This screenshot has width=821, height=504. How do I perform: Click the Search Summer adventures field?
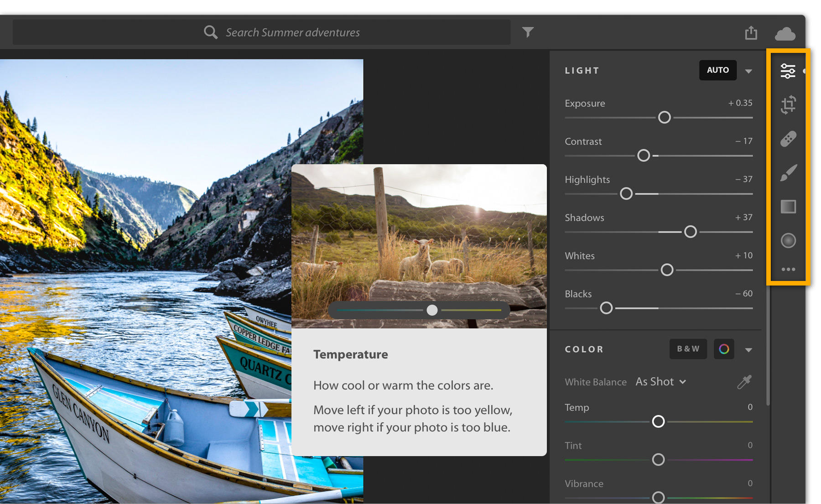[319, 32]
